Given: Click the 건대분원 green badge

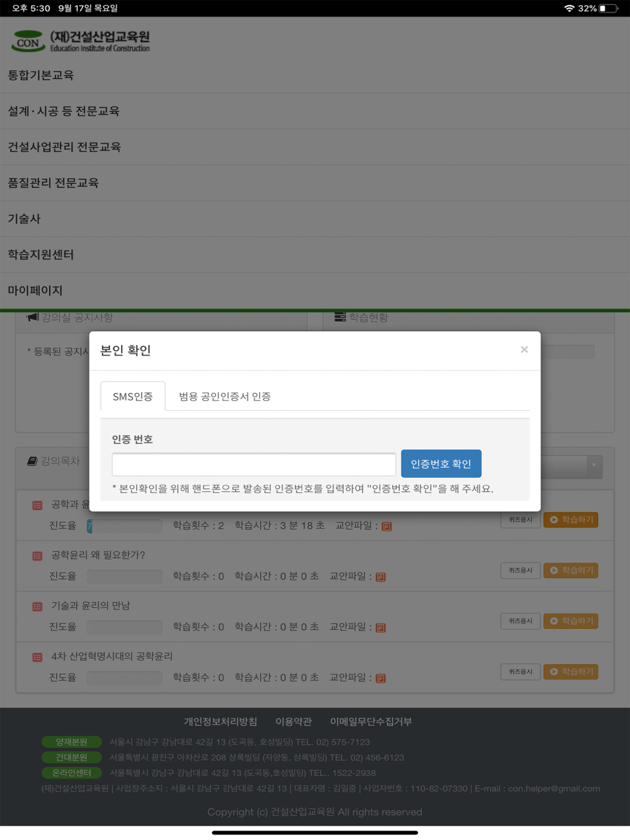Looking at the screenshot, I should click(x=72, y=758).
